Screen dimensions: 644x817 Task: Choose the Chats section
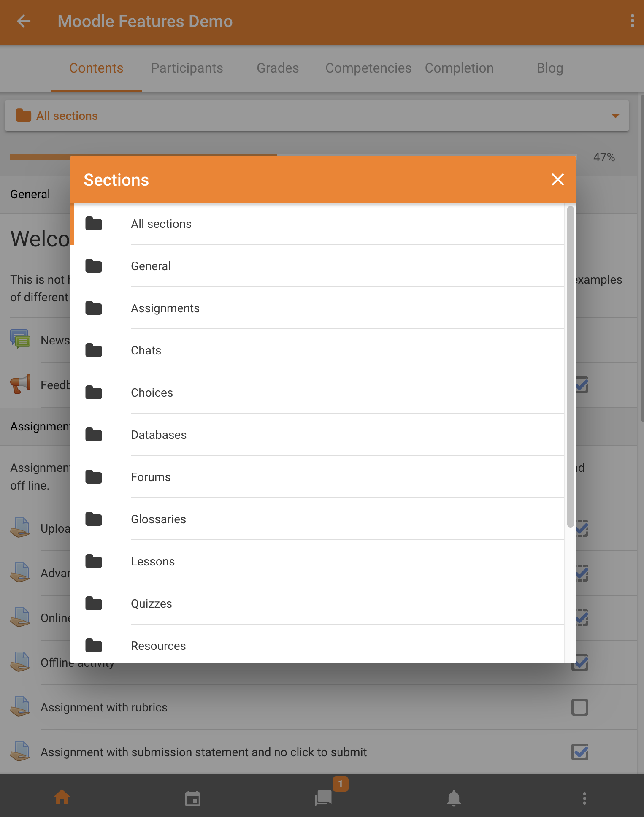click(x=317, y=350)
